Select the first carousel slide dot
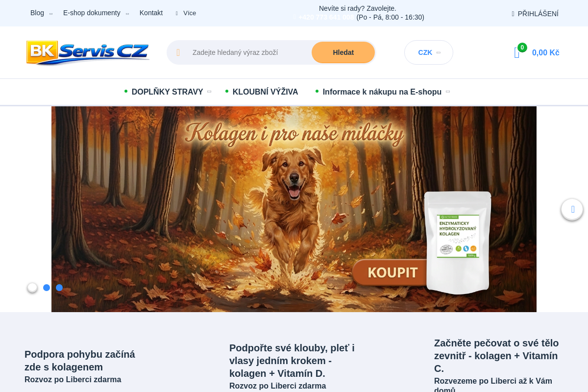Image resolution: width=588 pixels, height=392 pixels. tap(32, 288)
